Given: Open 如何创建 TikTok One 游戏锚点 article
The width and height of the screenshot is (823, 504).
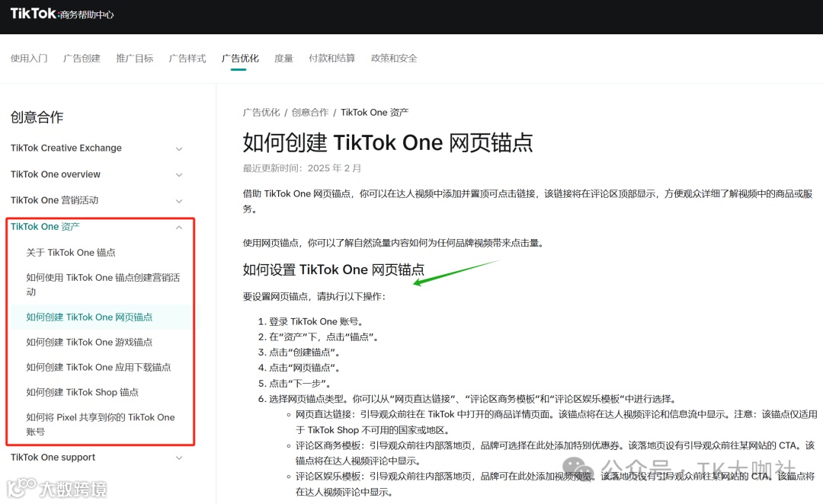Looking at the screenshot, I should 89,342.
